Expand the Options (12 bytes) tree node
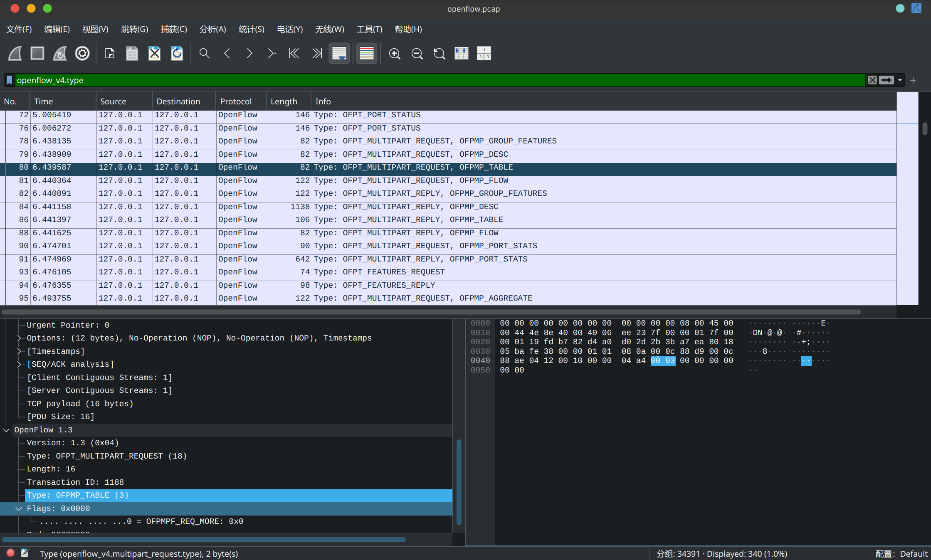The image size is (931, 560). coord(19,338)
